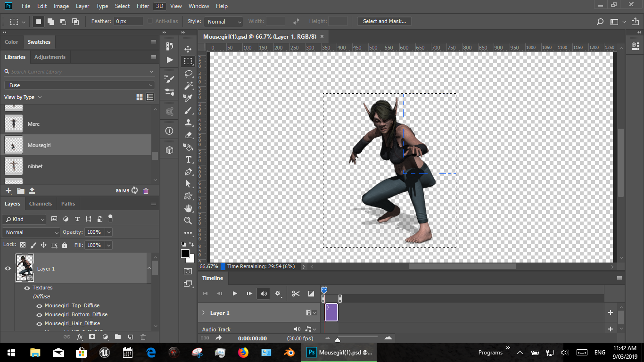The height and width of the screenshot is (362, 644).
Task: Click the foreground color swatch
Action: pyautogui.click(x=185, y=254)
